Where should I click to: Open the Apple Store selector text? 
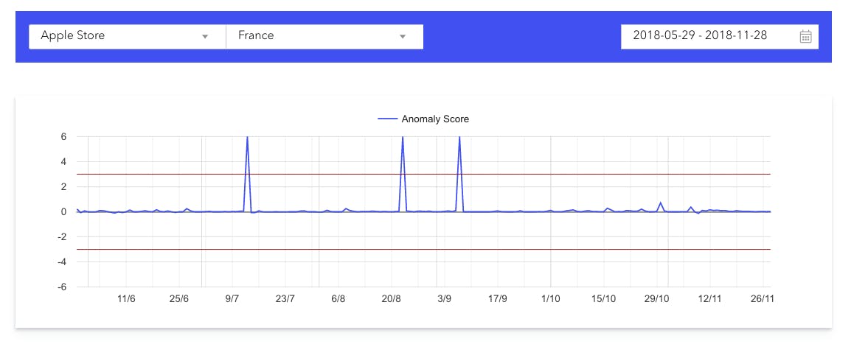72,36
